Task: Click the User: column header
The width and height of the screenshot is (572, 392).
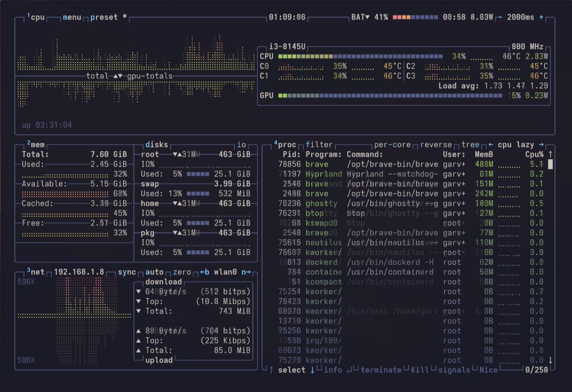Action: click(x=454, y=154)
